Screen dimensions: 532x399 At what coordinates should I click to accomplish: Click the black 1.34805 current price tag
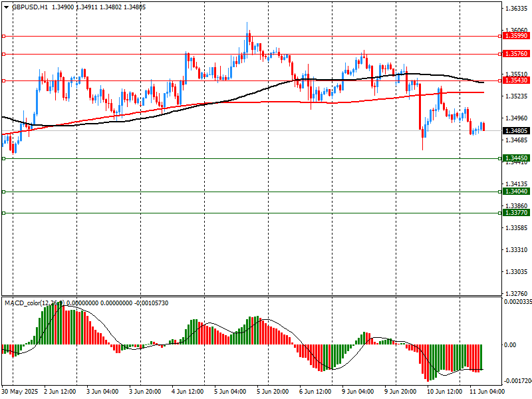point(516,131)
